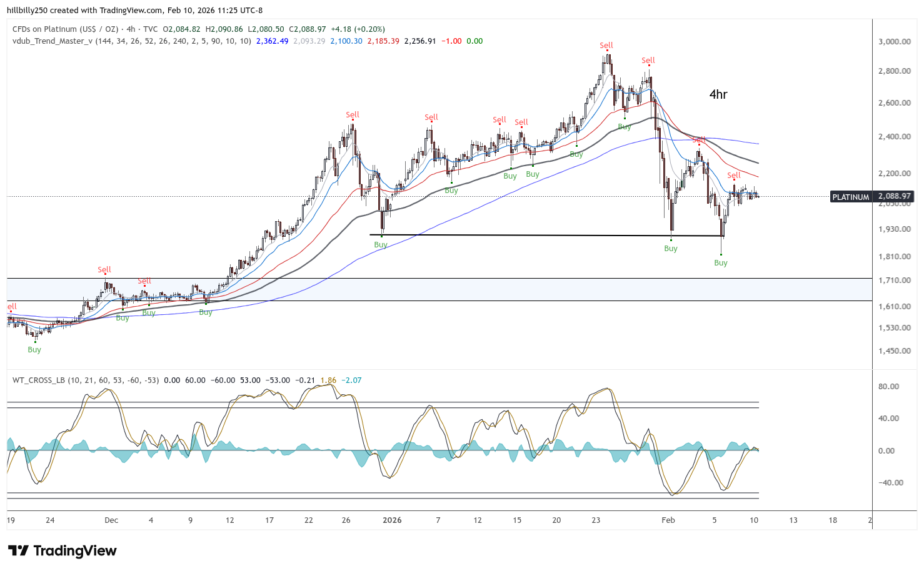The width and height of the screenshot is (924, 571).
Task: Click the 4hr text annotation
Action: [x=718, y=94]
